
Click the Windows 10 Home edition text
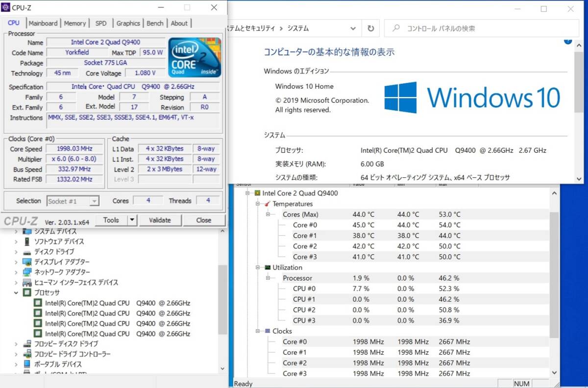pyautogui.click(x=304, y=87)
